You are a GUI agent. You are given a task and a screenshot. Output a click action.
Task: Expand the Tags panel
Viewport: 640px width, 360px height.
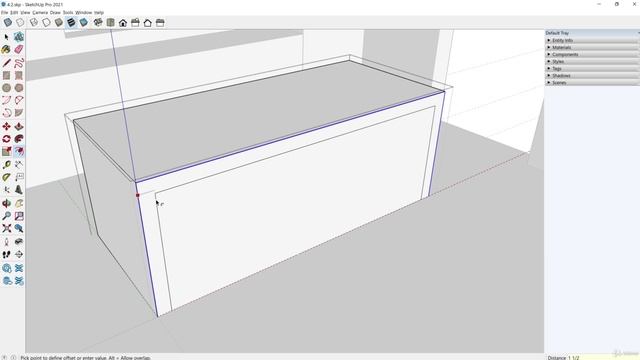(x=593, y=69)
